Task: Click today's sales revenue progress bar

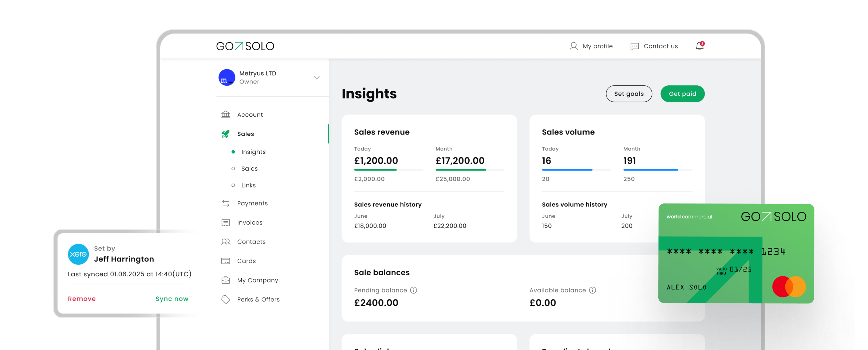Action: click(x=388, y=170)
